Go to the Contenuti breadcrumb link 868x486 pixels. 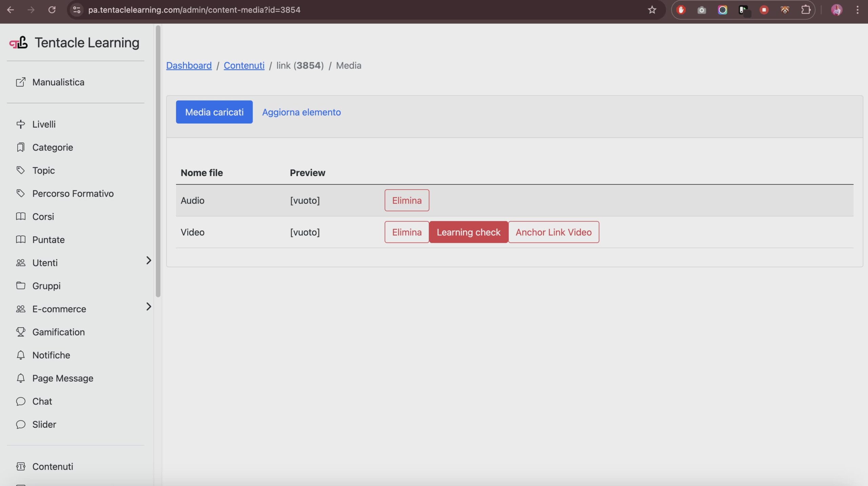click(x=244, y=65)
